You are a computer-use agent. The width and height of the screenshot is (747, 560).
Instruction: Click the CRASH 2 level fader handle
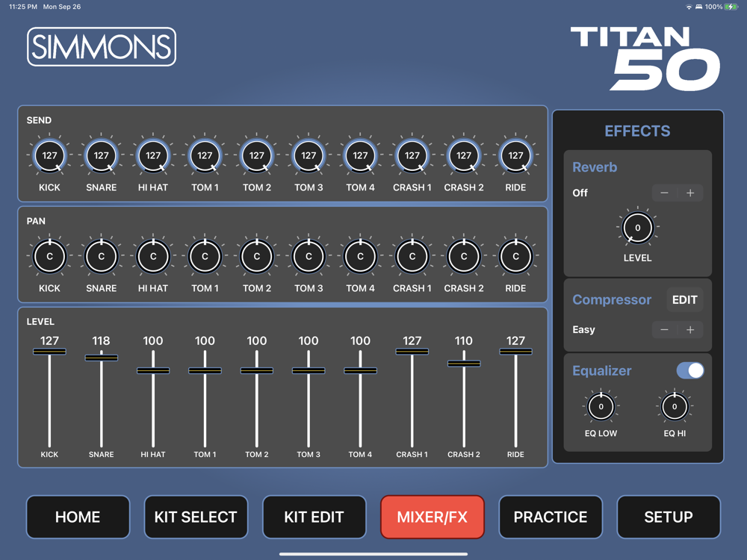[464, 364]
